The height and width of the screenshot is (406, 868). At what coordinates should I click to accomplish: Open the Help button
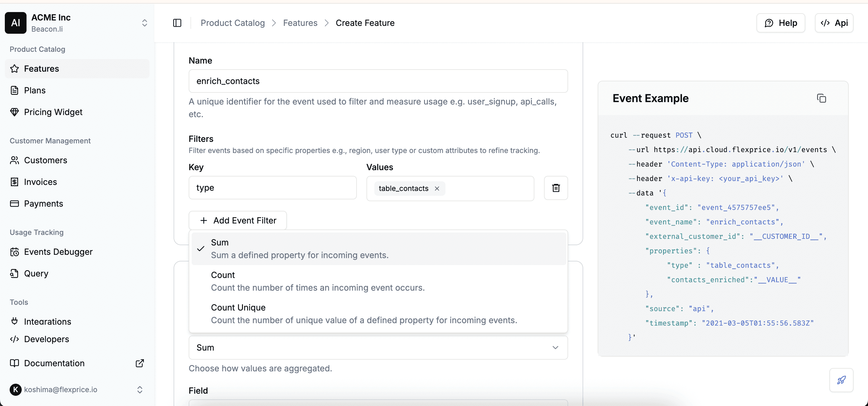tap(780, 23)
